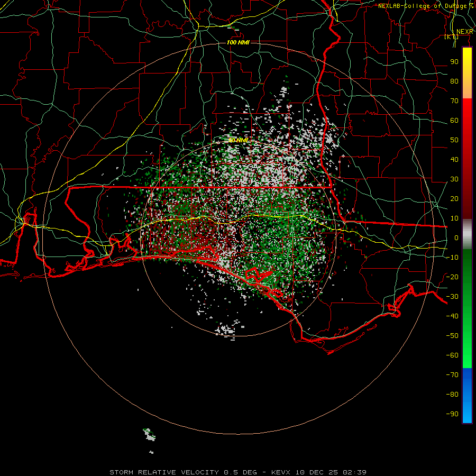Pick the gray zero-velocity segment of color bar

click(467, 234)
